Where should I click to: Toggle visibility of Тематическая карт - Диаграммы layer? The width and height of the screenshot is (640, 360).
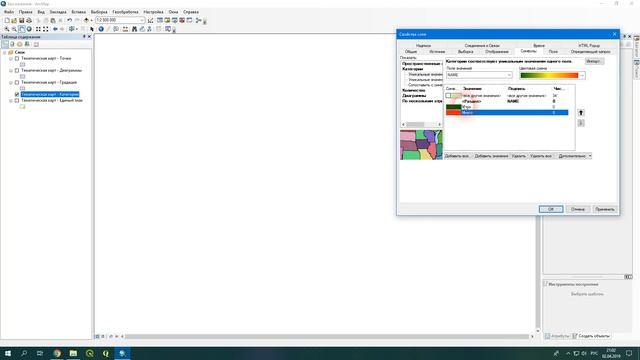[17, 70]
